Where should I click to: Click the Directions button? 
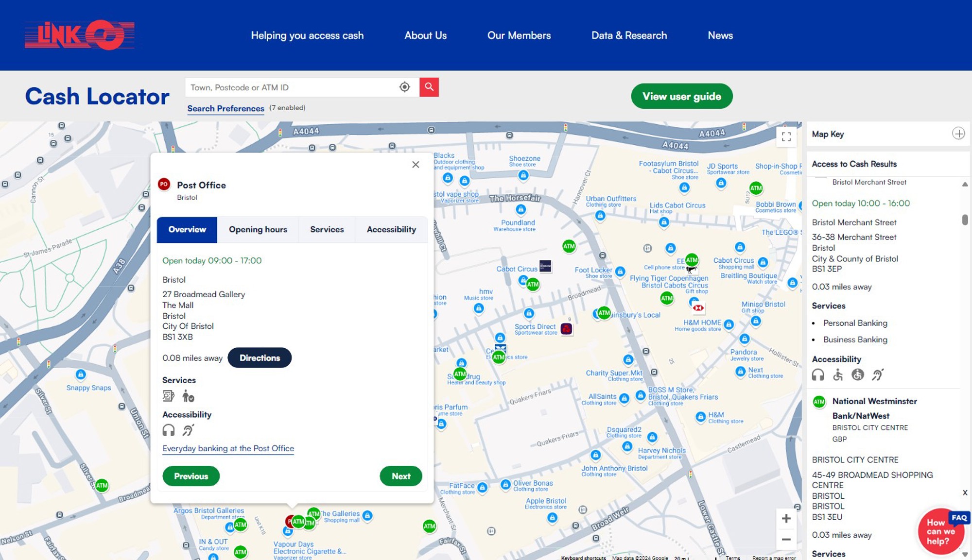point(260,358)
